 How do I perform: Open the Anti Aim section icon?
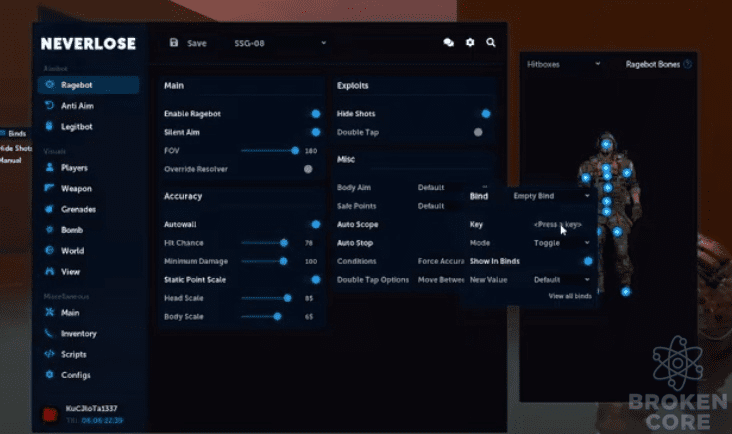(49, 105)
